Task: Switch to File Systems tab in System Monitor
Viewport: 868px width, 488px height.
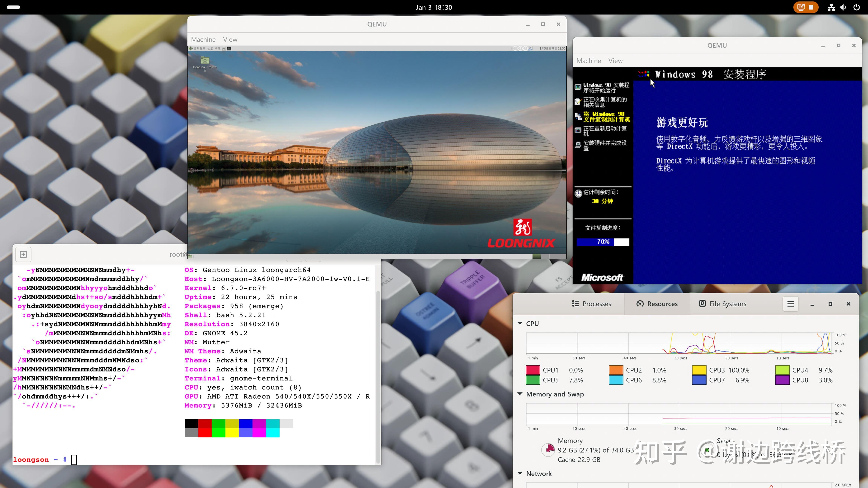Action: (x=722, y=304)
